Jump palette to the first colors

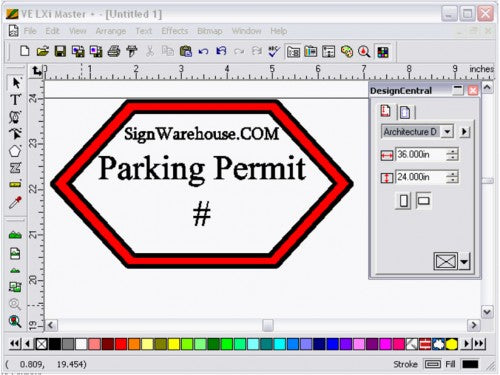coord(15,344)
